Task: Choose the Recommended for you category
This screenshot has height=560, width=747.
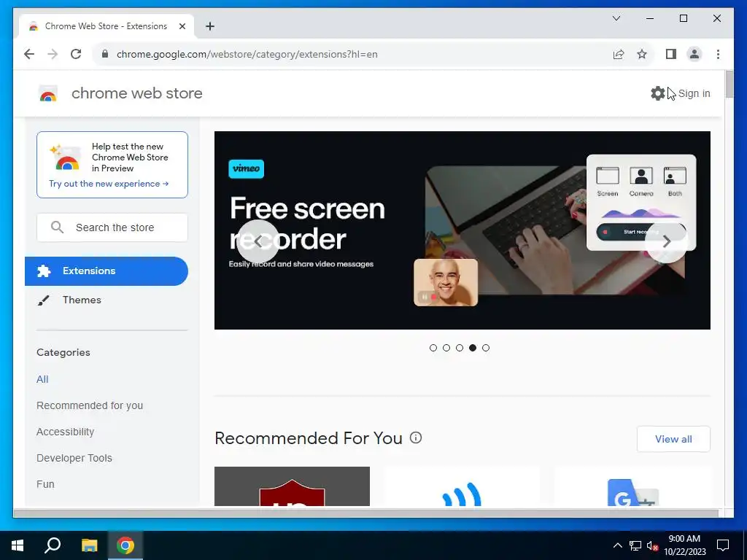Action: pyautogui.click(x=90, y=405)
